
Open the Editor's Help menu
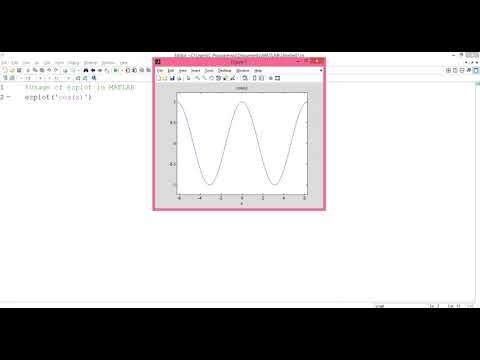coord(124,63)
